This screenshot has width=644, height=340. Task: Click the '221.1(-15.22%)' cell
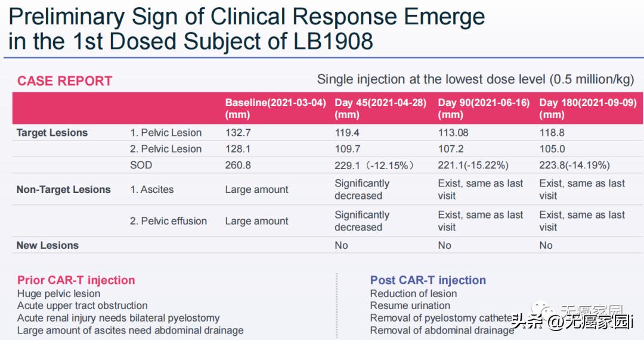[x=474, y=166]
